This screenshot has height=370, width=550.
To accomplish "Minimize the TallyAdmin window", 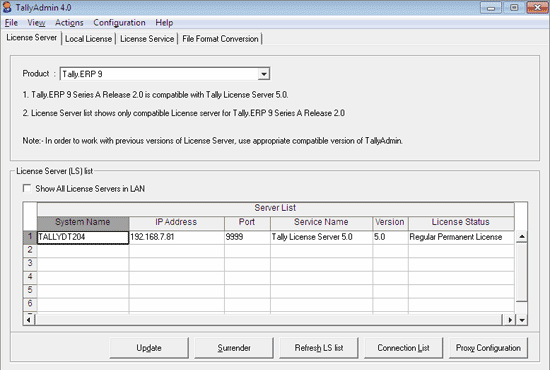I will coord(491,7).
